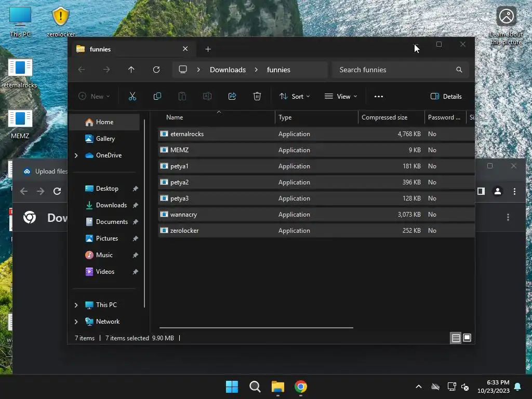The image size is (532, 399).
Task: Expand the This PC tree node
Action: click(x=76, y=305)
